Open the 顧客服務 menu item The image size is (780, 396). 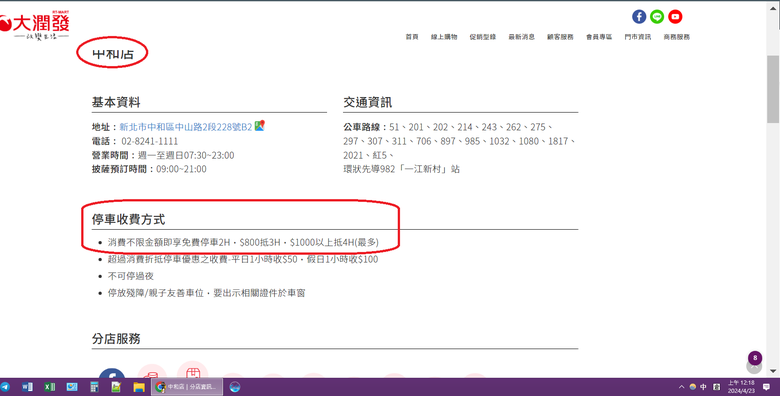(x=560, y=37)
